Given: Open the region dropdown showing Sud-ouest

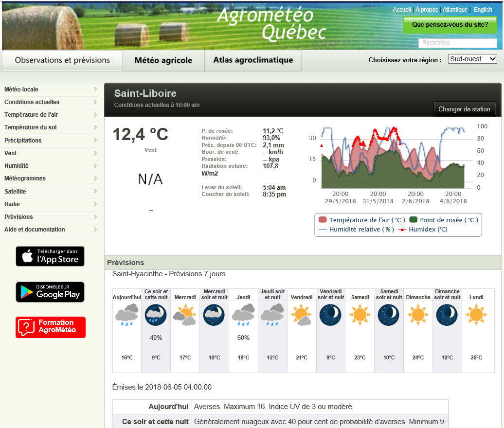Looking at the screenshot, I should [472, 59].
